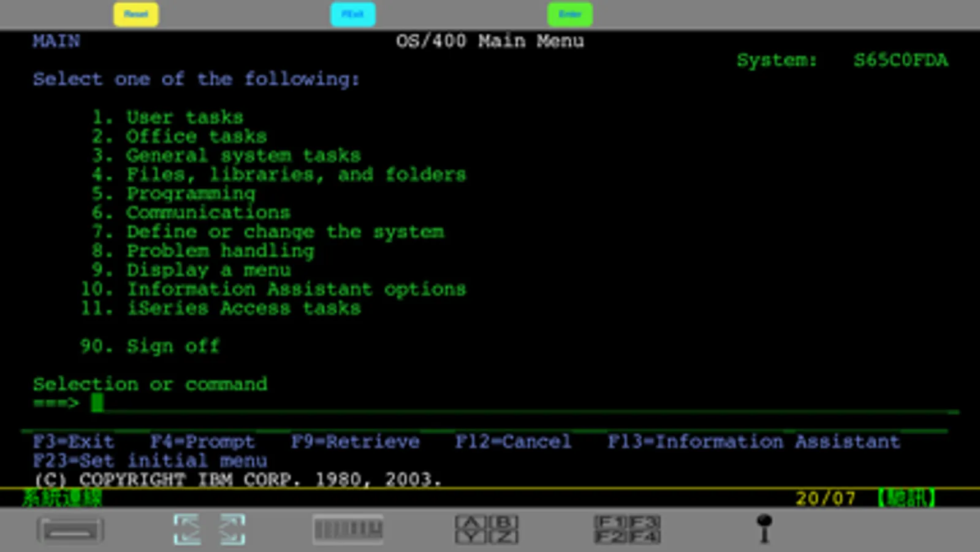Click the F3=Exit function key label

click(74, 442)
